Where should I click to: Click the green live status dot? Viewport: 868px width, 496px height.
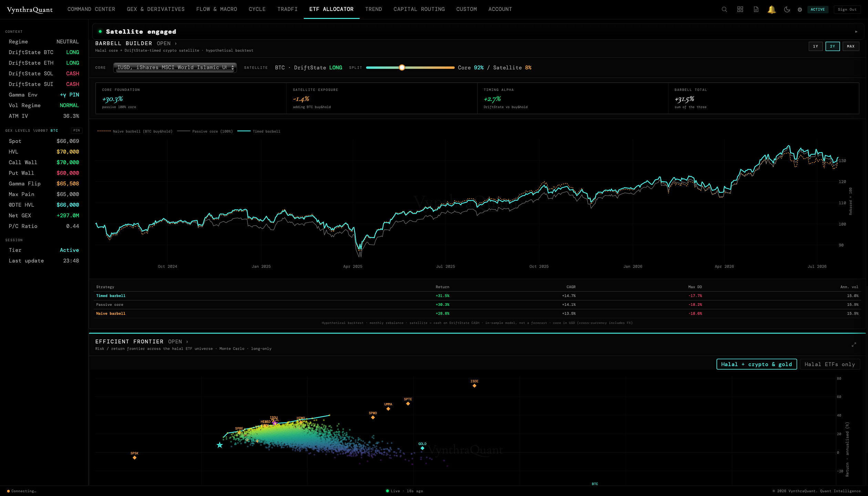point(387,491)
